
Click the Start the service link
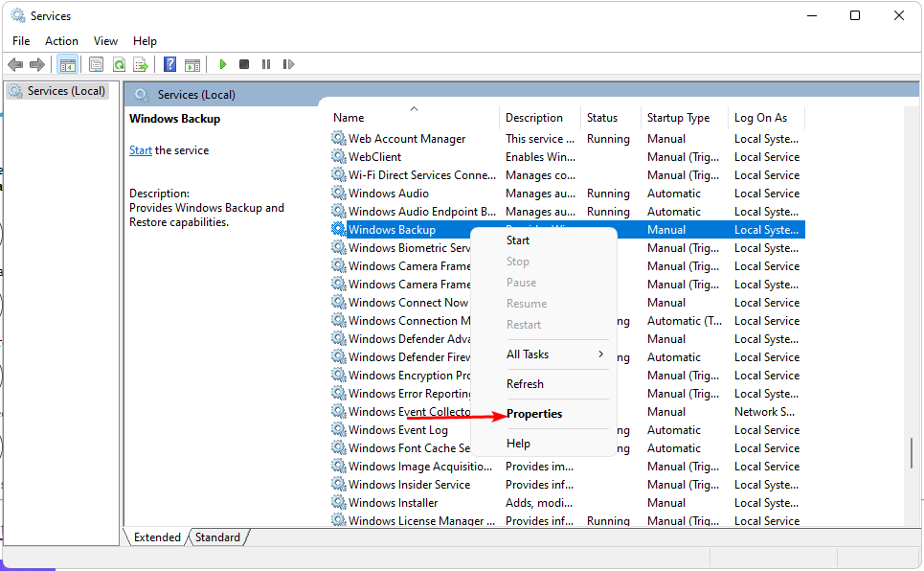[x=141, y=150]
